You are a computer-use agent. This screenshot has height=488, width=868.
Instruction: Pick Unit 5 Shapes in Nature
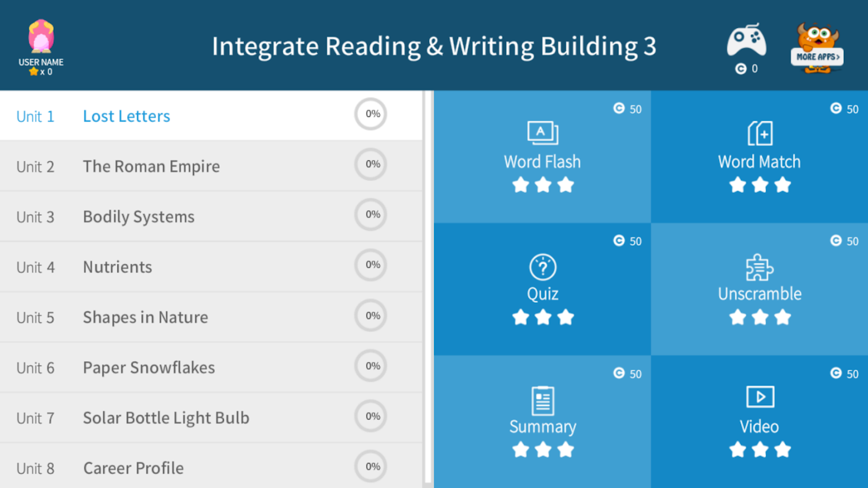tap(145, 317)
